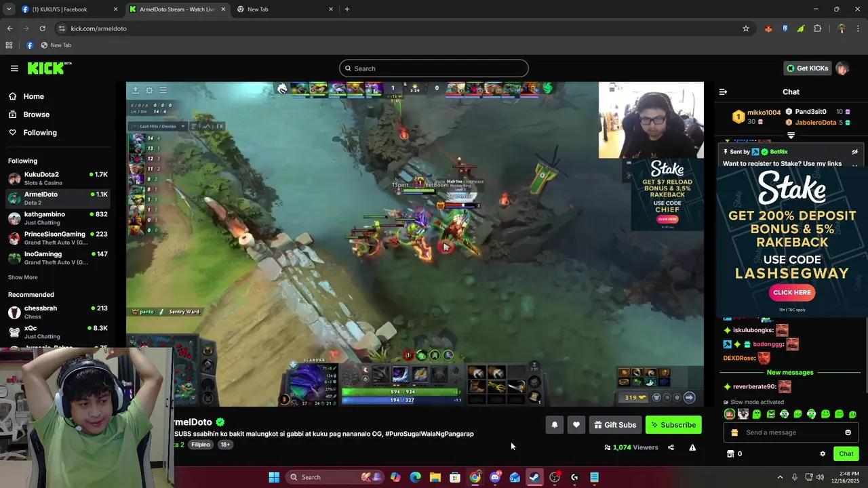Expand the gift leaderboard chevron
Viewport: 868px width, 488px height.
pyautogui.click(x=791, y=136)
